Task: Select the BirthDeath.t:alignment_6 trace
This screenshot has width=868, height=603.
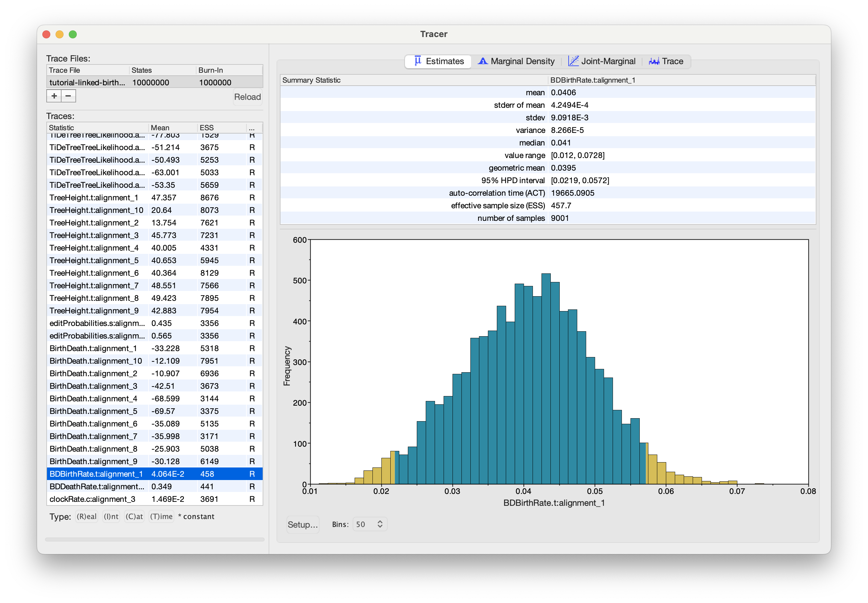Action: 154,423
